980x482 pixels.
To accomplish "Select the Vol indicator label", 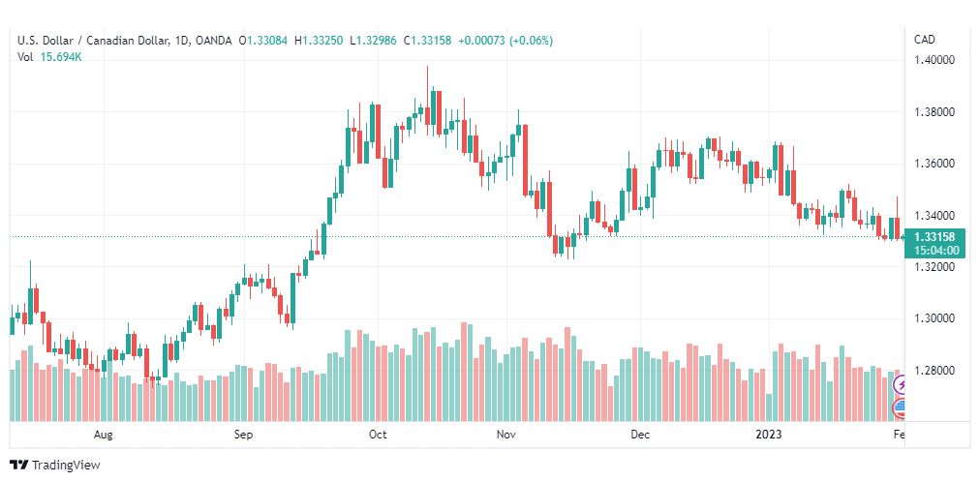I will [x=25, y=57].
